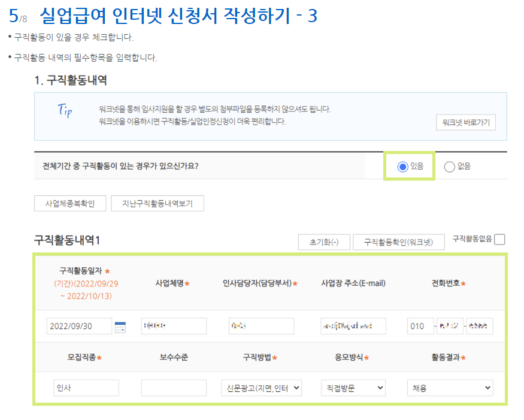Select the 있음 radio button

point(402,167)
